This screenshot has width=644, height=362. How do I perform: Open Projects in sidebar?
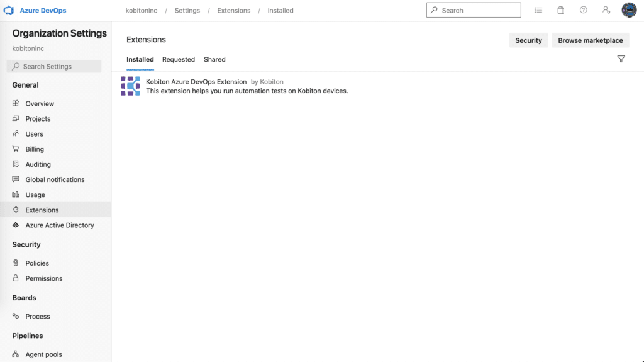pyautogui.click(x=38, y=118)
